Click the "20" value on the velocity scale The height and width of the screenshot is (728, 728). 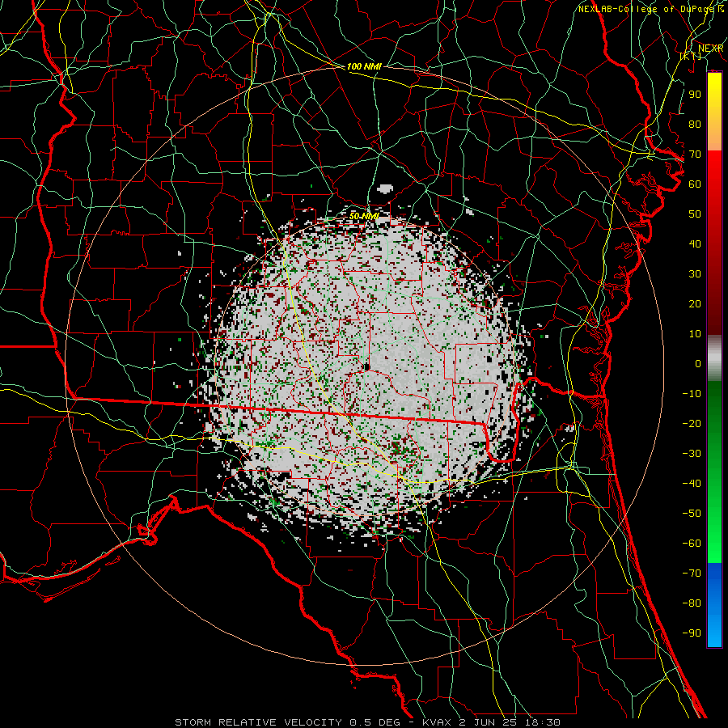pyautogui.click(x=695, y=303)
